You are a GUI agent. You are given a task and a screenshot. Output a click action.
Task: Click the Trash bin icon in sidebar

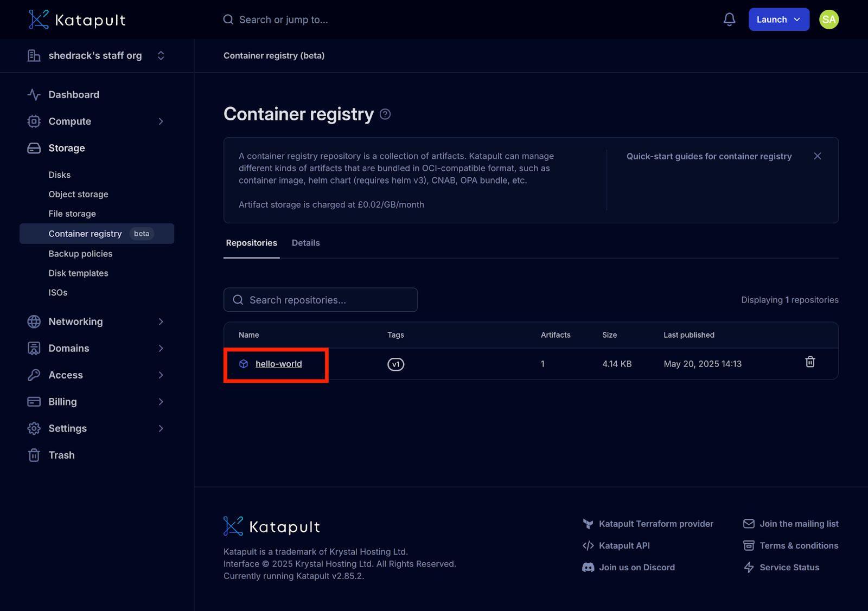point(34,455)
